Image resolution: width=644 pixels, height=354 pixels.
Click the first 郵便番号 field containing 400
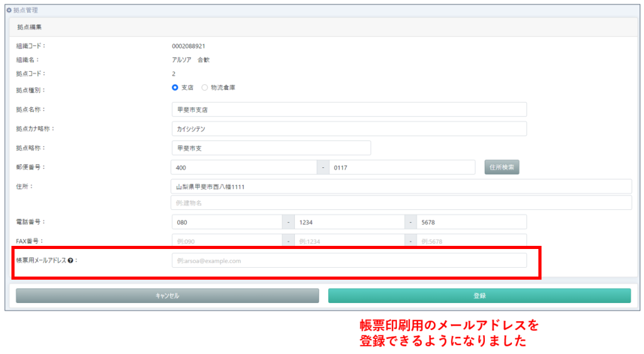pos(243,167)
